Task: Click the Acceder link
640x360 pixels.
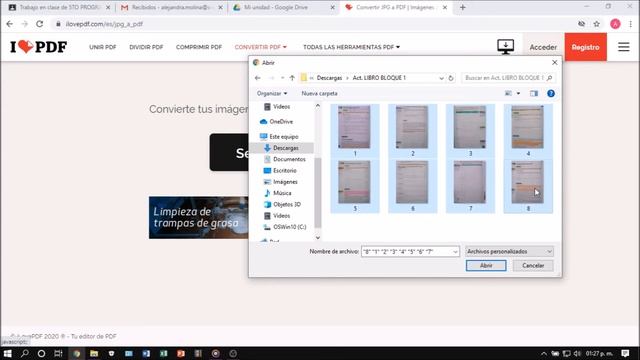Action: coord(543,47)
